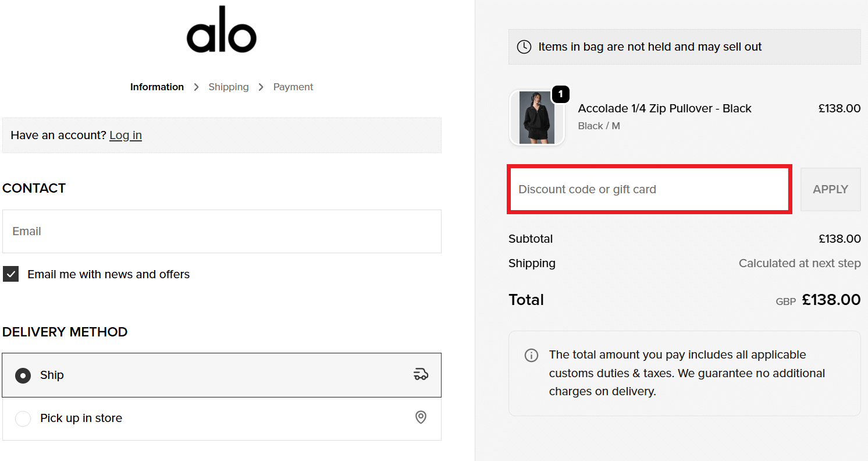
Task: Switch to the Payment checkout step
Action: click(x=293, y=86)
